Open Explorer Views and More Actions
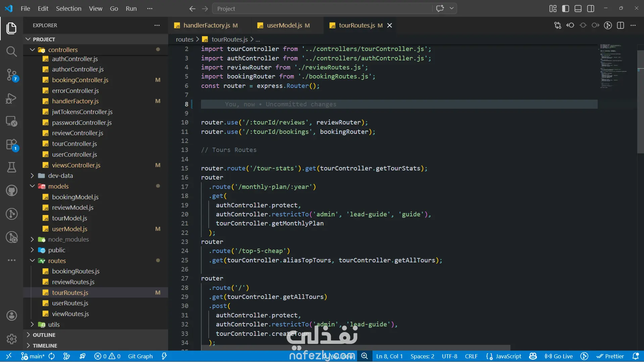644x362 pixels. pos(157,25)
